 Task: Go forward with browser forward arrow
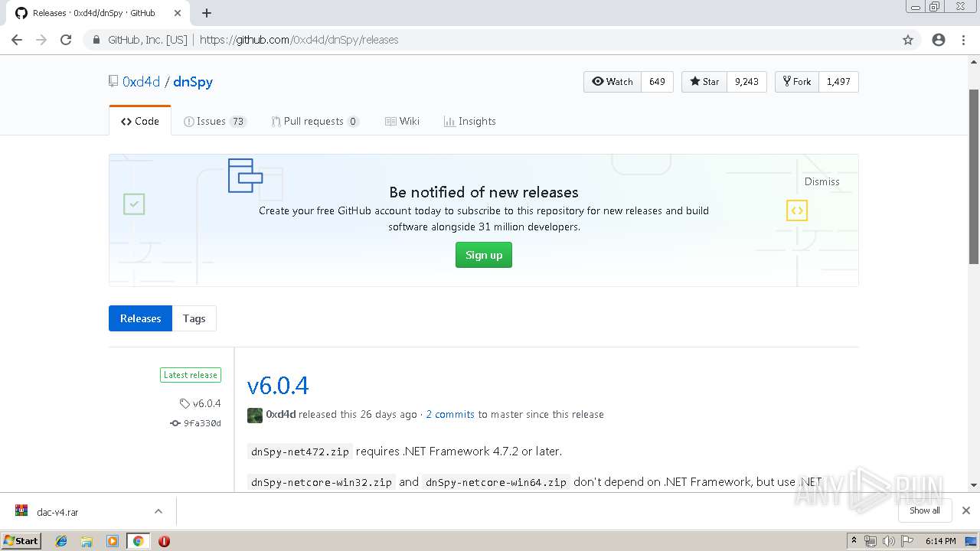pos(41,40)
